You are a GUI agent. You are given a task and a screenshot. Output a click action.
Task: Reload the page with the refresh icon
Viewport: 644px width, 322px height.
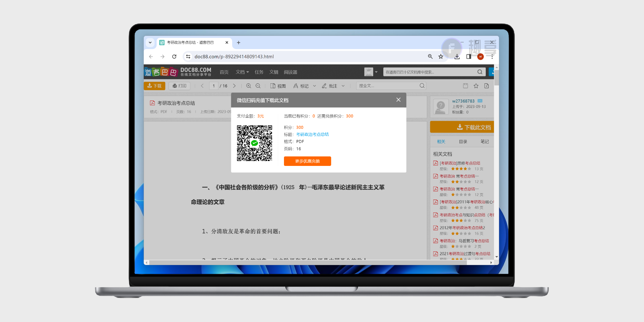pos(174,56)
